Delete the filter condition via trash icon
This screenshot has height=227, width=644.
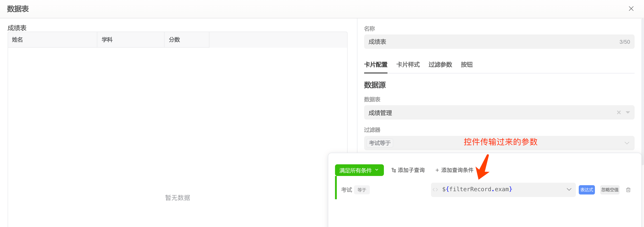[629, 190]
